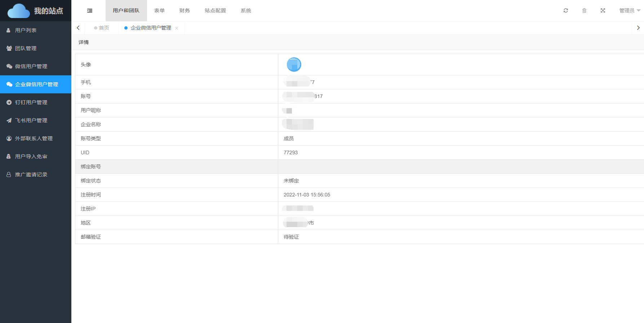
Task: Close the 企业微信用户管理 tab
Action: click(177, 28)
